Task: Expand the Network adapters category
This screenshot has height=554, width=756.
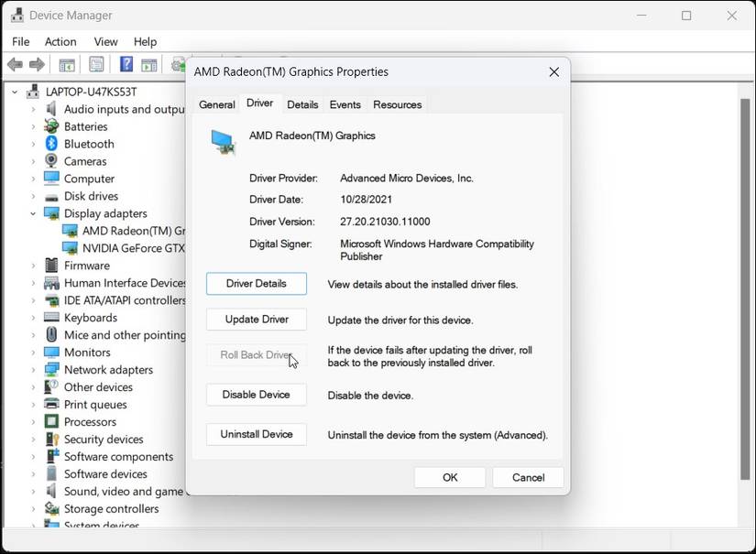Action: click(32, 369)
